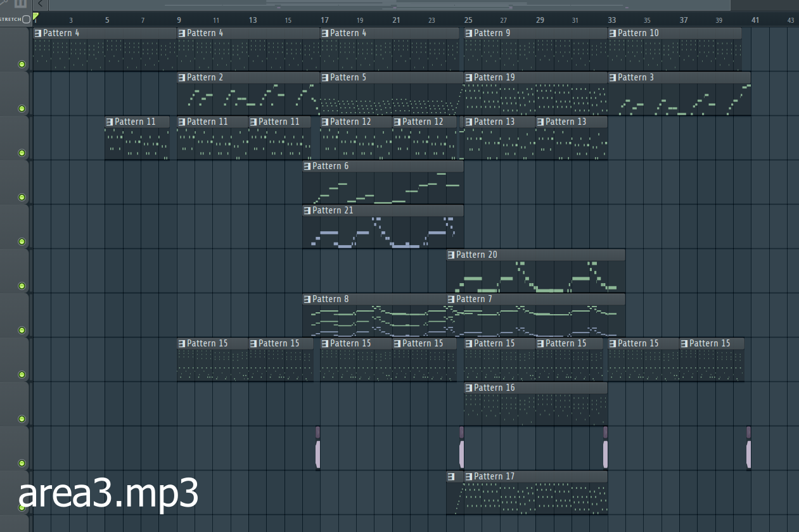Click the Pattern 7 clip menu icon

pyautogui.click(x=451, y=299)
